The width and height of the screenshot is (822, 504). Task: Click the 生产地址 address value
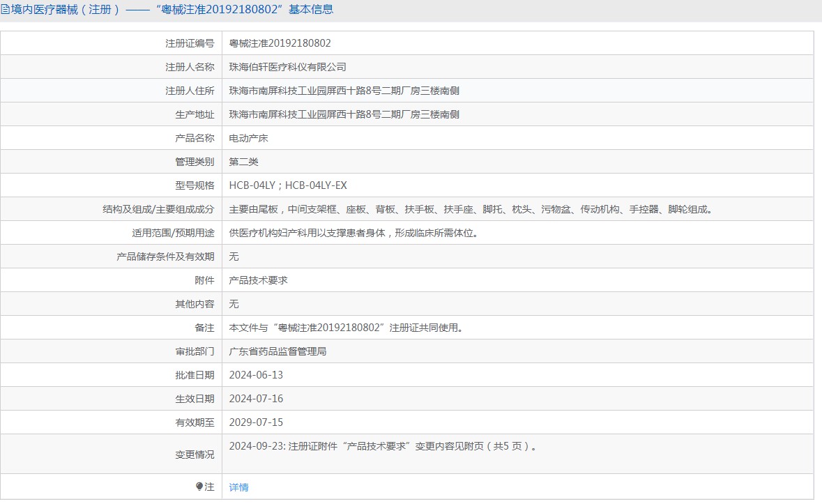pos(344,114)
